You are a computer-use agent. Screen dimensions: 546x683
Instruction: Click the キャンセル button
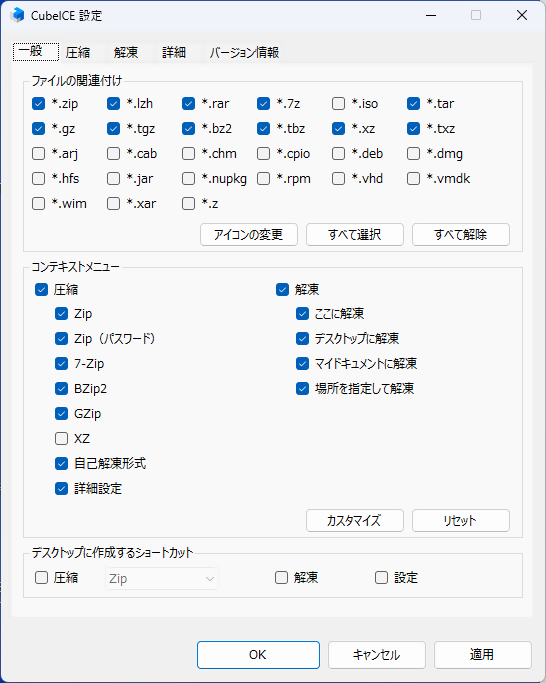[x=376, y=655]
